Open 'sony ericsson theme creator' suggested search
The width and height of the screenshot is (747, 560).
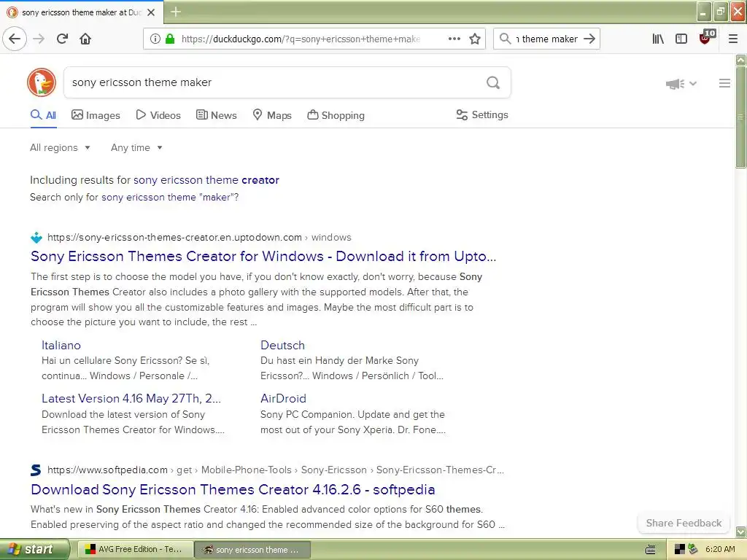click(x=206, y=180)
